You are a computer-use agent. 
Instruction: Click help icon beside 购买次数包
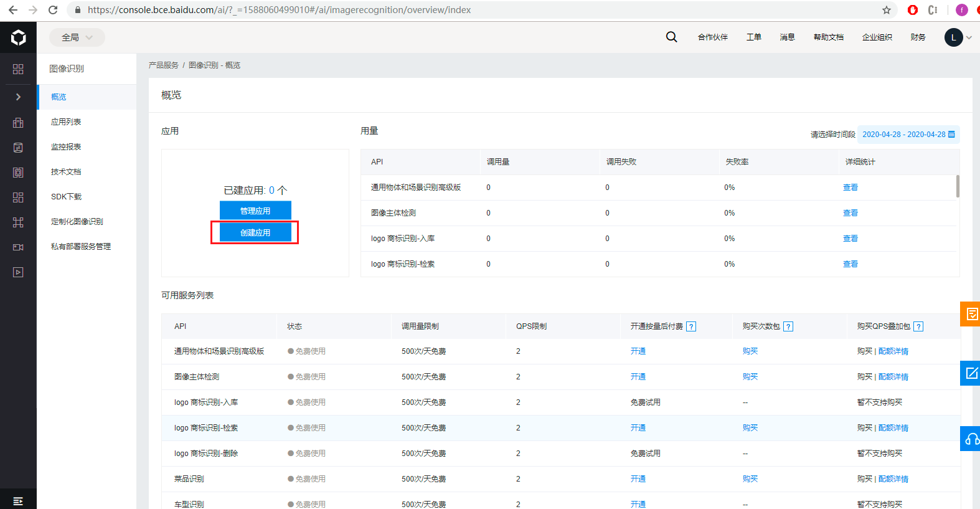(x=788, y=326)
